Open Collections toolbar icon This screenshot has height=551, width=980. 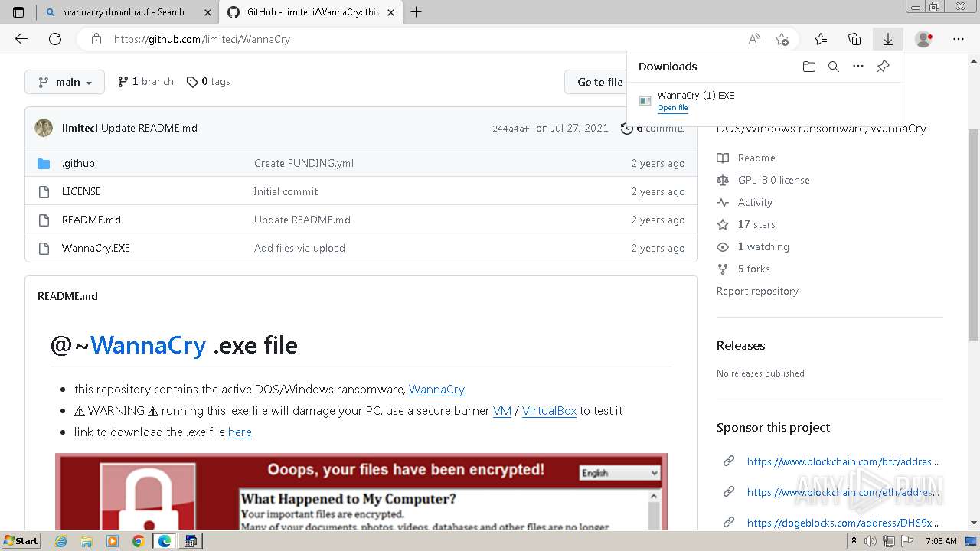pos(854,39)
